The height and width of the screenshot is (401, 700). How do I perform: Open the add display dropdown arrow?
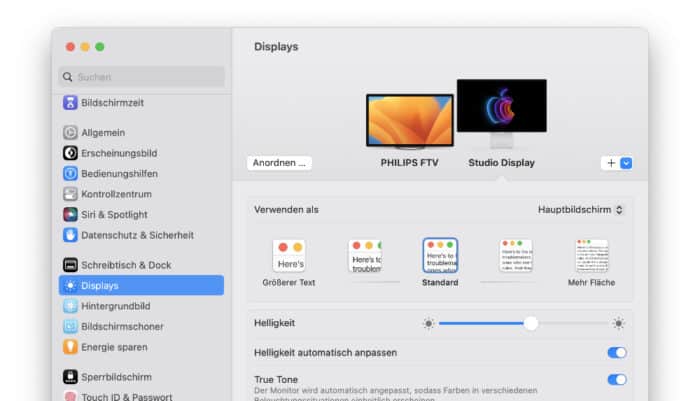pyautogui.click(x=626, y=163)
